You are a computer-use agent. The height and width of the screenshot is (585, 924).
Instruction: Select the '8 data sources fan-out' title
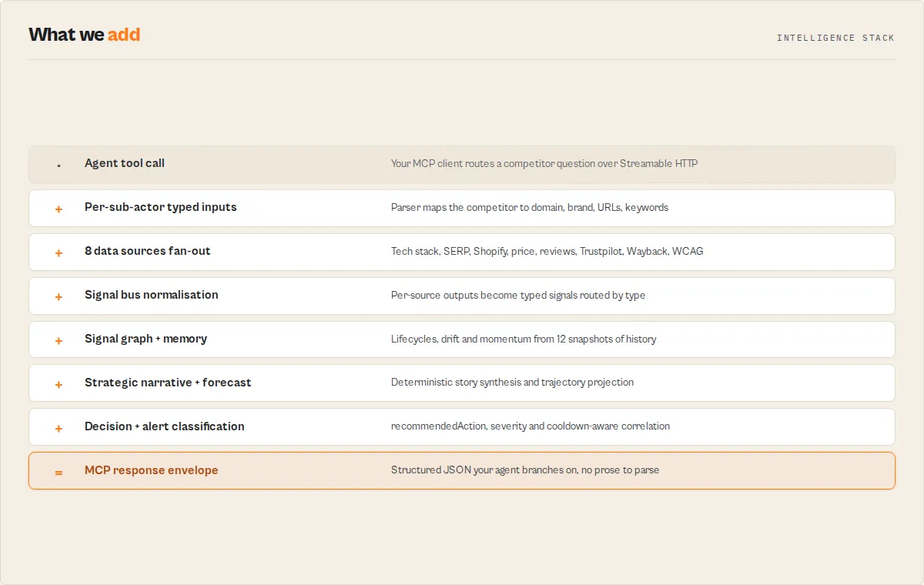147,251
